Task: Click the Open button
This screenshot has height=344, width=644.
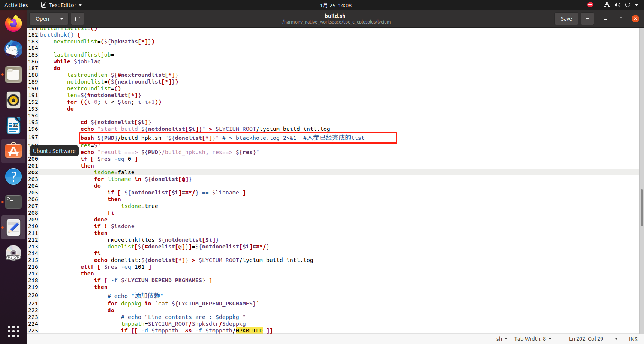Action: click(x=42, y=19)
